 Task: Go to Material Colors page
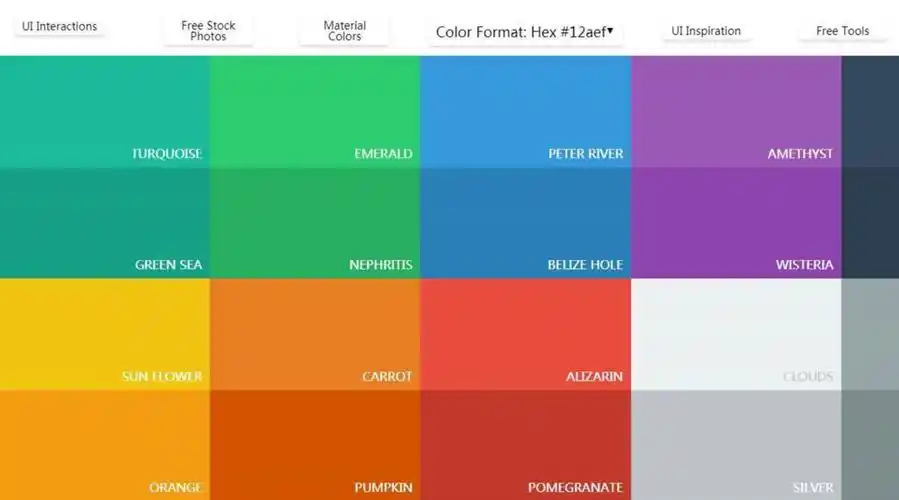(x=344, y=31)
